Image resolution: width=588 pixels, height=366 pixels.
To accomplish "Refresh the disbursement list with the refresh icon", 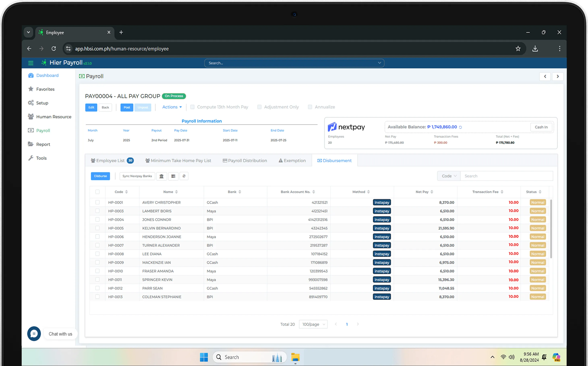I will [x=184, y=176].
